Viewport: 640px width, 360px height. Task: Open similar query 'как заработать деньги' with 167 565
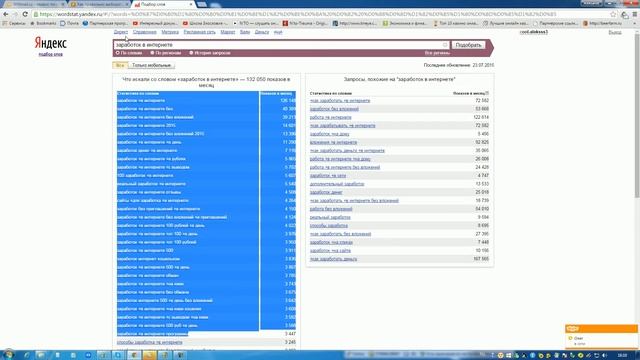point(333,259)
